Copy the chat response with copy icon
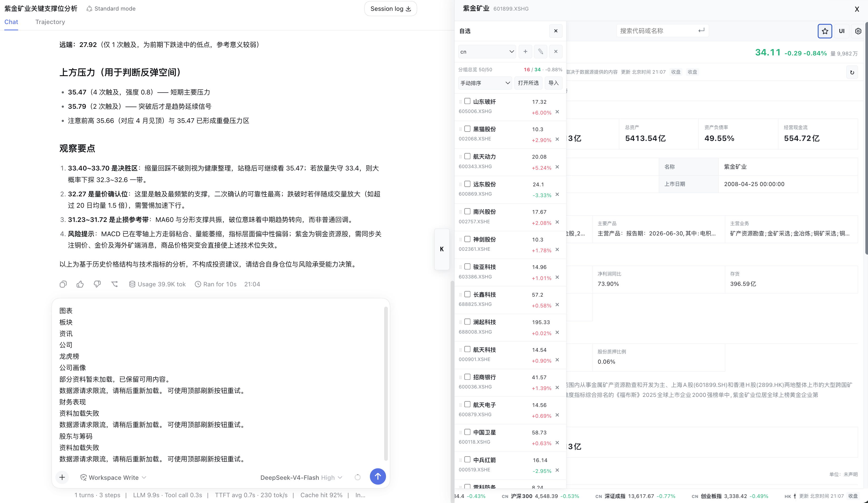 [x=63, y=284]
